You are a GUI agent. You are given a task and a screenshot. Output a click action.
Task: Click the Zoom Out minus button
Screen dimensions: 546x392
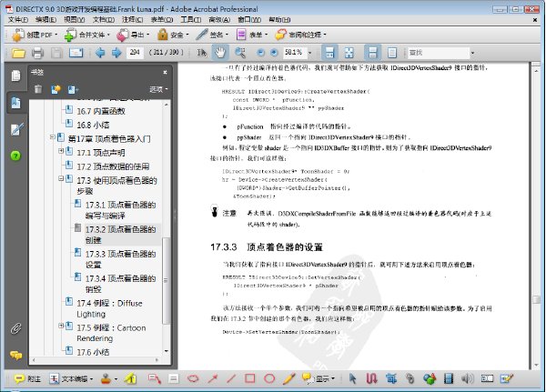point(260,53)
